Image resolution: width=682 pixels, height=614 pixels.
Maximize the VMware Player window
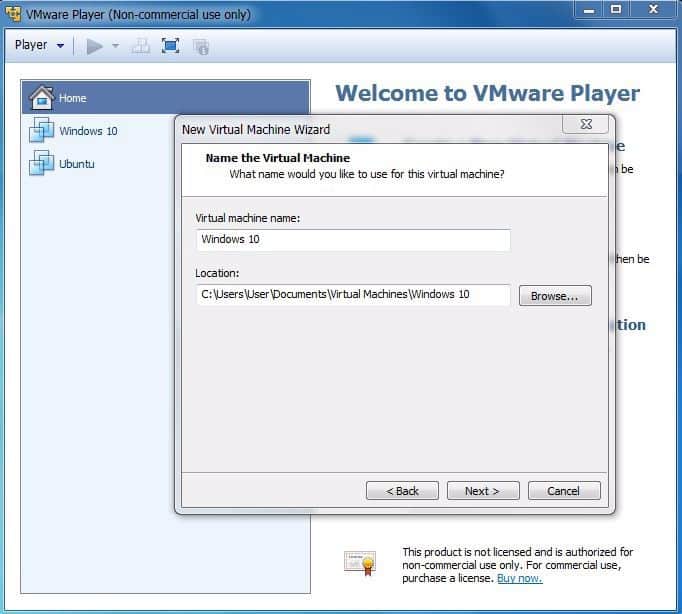[616, 10]
